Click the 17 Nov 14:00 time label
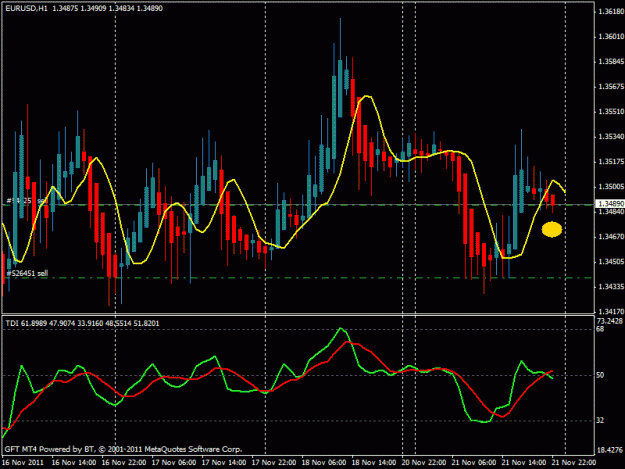 coord(224,462)
